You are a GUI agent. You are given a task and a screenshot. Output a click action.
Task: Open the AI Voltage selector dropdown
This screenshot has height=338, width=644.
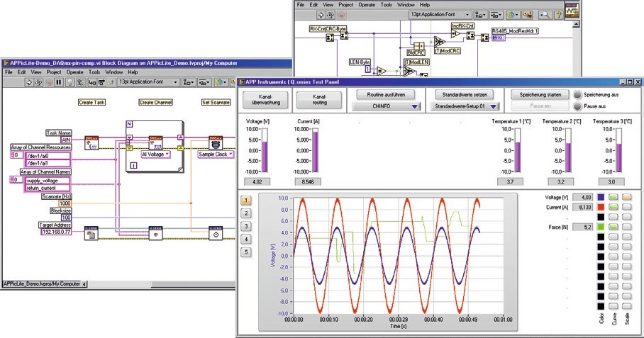155,154
